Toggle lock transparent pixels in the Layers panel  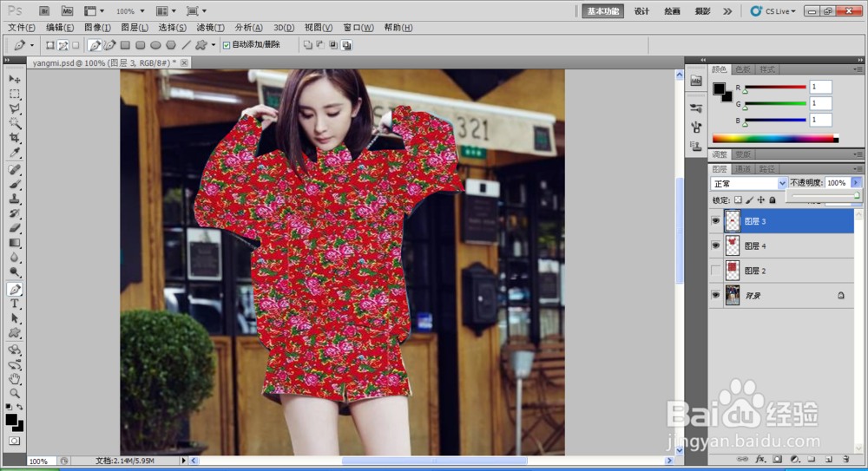[x=738, y=200]
